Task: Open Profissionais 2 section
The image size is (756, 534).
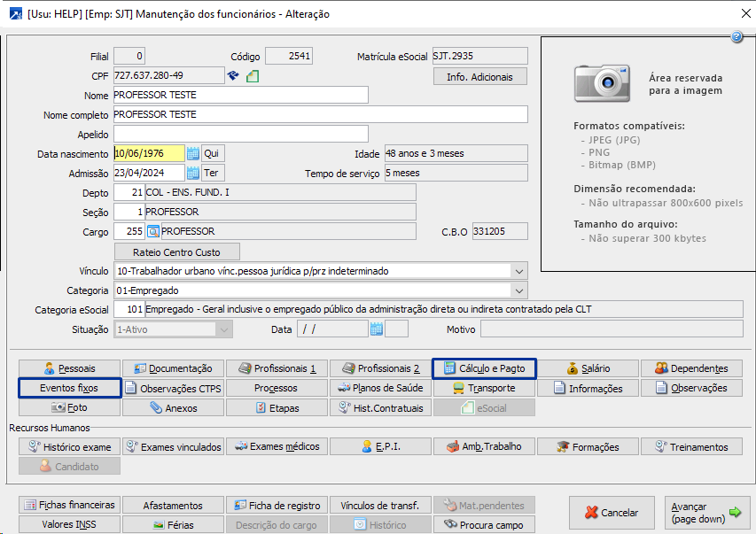Action: coord(380,368)
